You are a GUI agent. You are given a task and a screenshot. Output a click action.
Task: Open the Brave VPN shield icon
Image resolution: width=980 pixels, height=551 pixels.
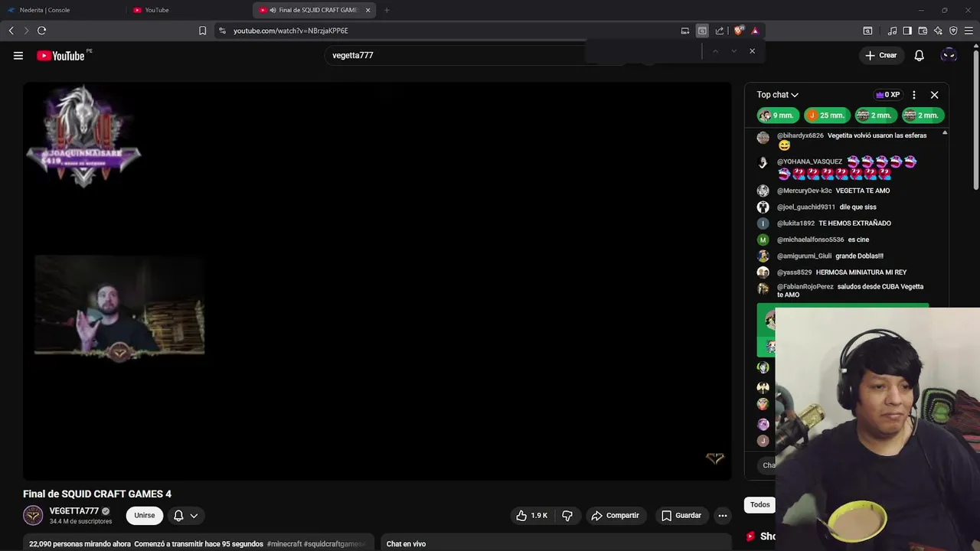tap(953, 31)
